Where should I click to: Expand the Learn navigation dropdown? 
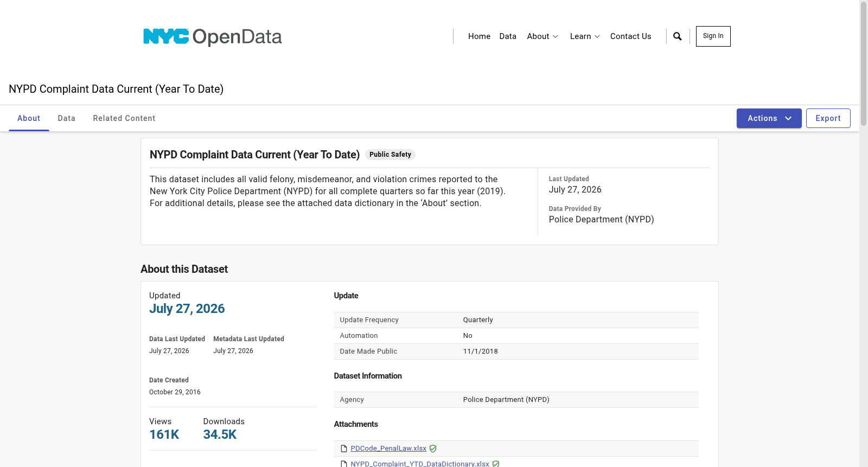point(585,36)
